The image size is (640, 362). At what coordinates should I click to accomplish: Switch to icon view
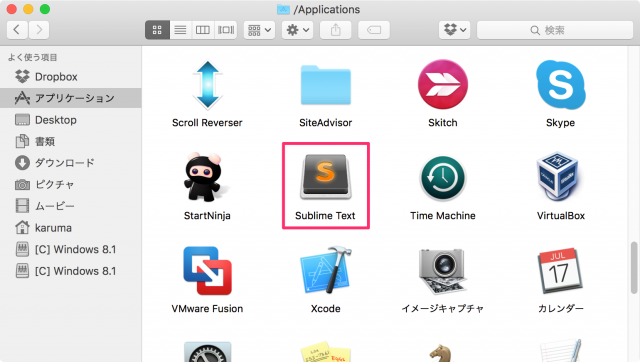pyautogui.click(x=157, y=30)
